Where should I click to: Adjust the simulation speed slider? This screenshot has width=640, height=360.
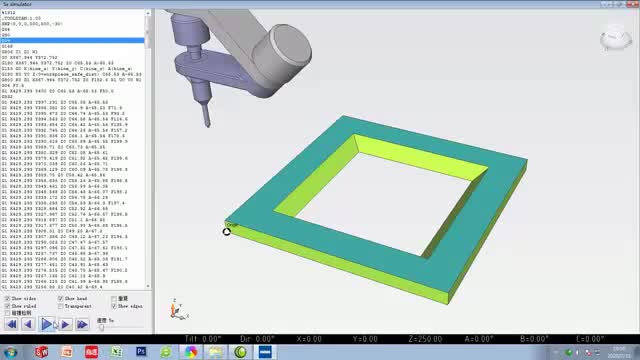pos(101,327)
